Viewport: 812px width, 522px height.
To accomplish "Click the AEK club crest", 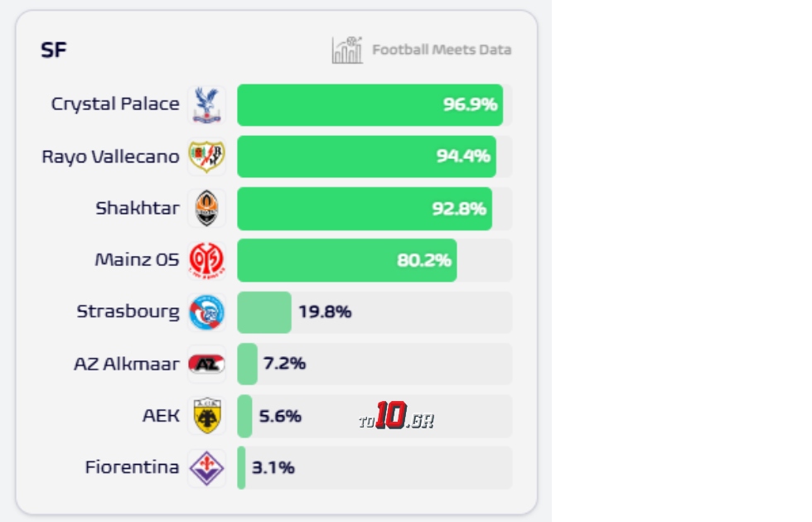I will [205, 416].
